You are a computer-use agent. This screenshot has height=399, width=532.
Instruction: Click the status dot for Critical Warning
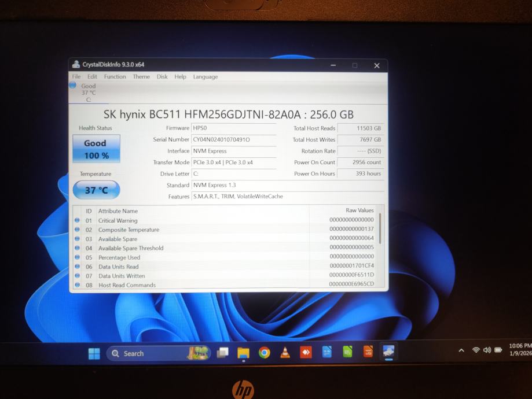coord(77,220)
